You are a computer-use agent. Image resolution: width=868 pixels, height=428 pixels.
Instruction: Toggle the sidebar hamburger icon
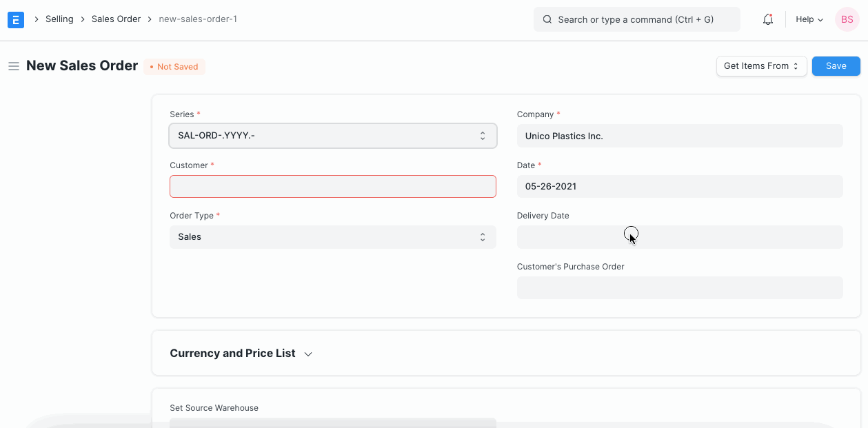pyautogui.click(x=13, y=65)
